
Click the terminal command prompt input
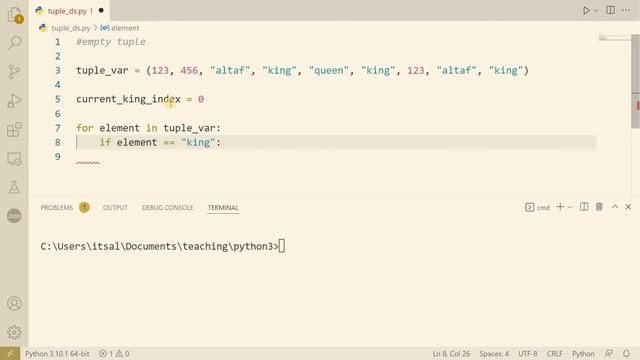[x=282, y=246]
